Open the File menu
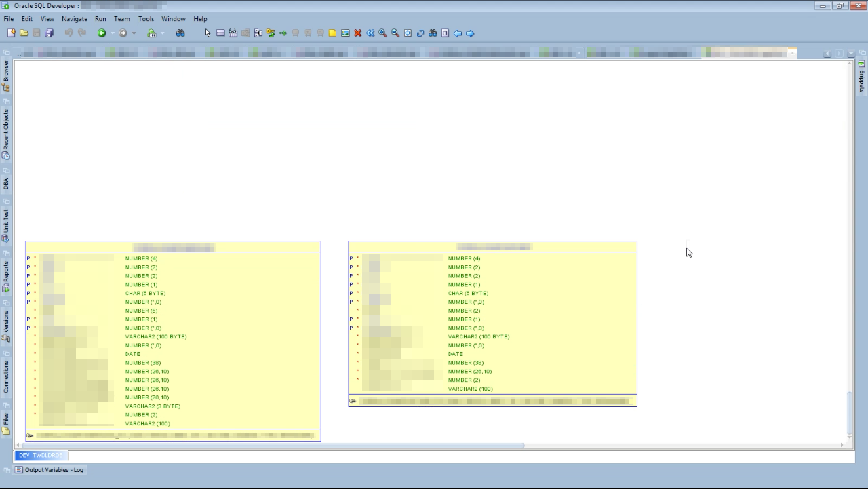This screenshot has height=489, width=868. pyautogui.click(x=9, y=19)
